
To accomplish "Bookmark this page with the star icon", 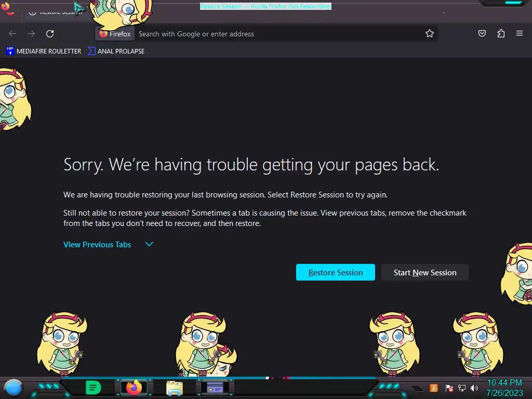I will coord(430,34).
